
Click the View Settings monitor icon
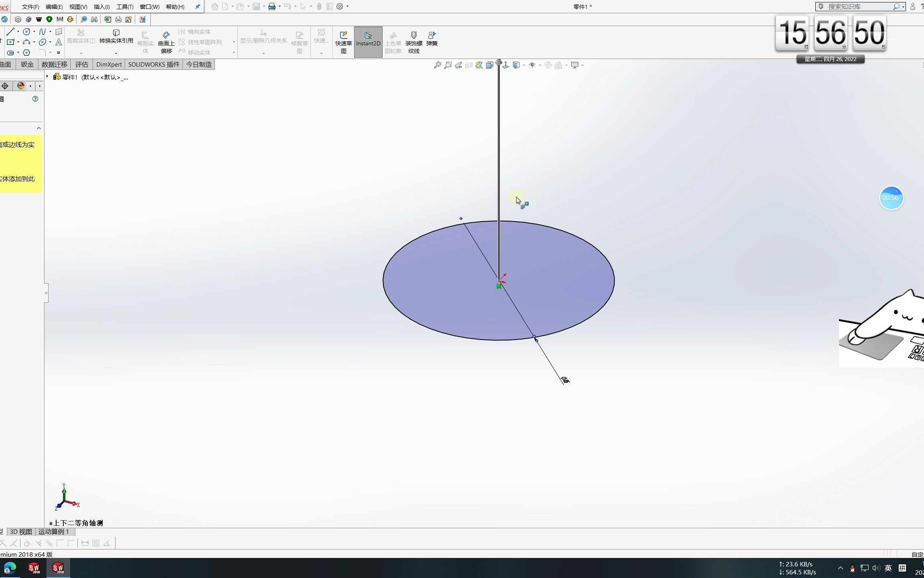tap(575, 65)
